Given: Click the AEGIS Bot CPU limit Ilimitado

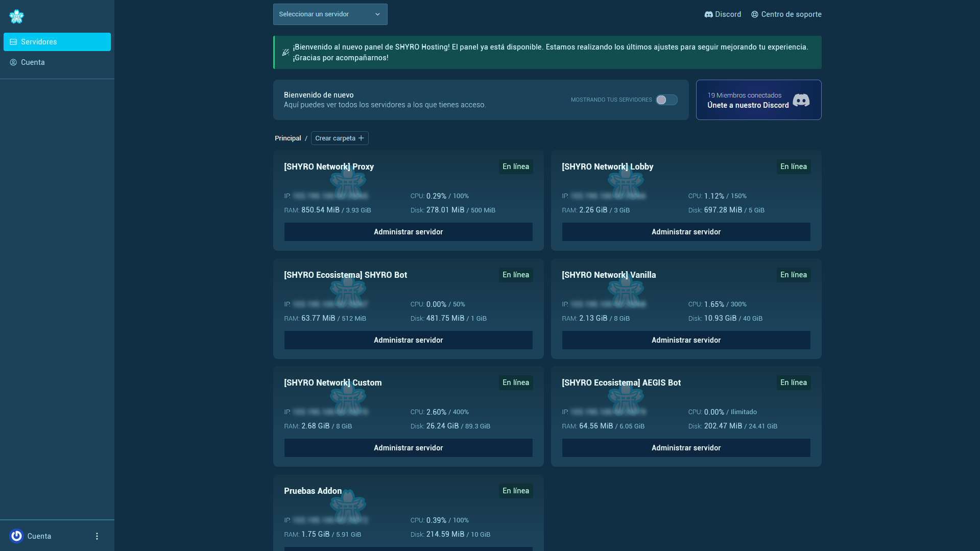Looking at the screenshot, I should coord(744,412).
